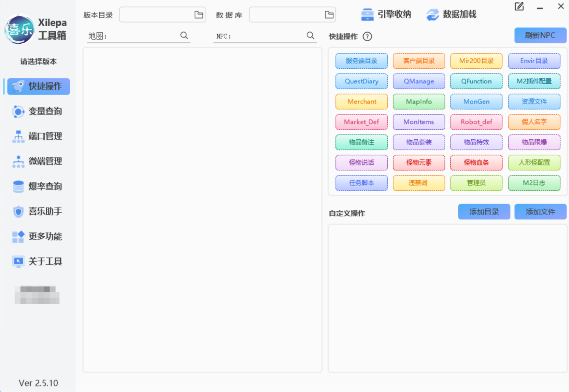The image size is (569, 392).
Task: Click the search icon in 地图 field
Action: [x=184, y=36]
